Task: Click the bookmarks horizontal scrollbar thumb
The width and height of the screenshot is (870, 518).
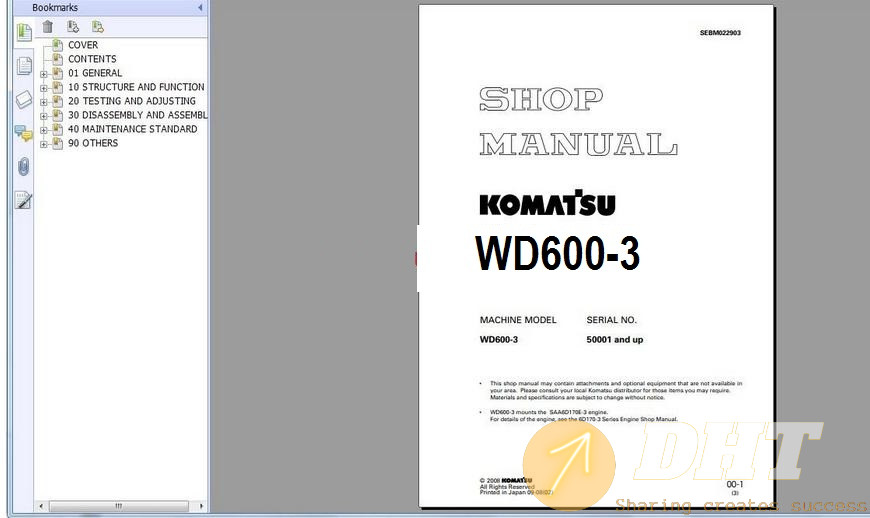Action: tap(119, 506)
